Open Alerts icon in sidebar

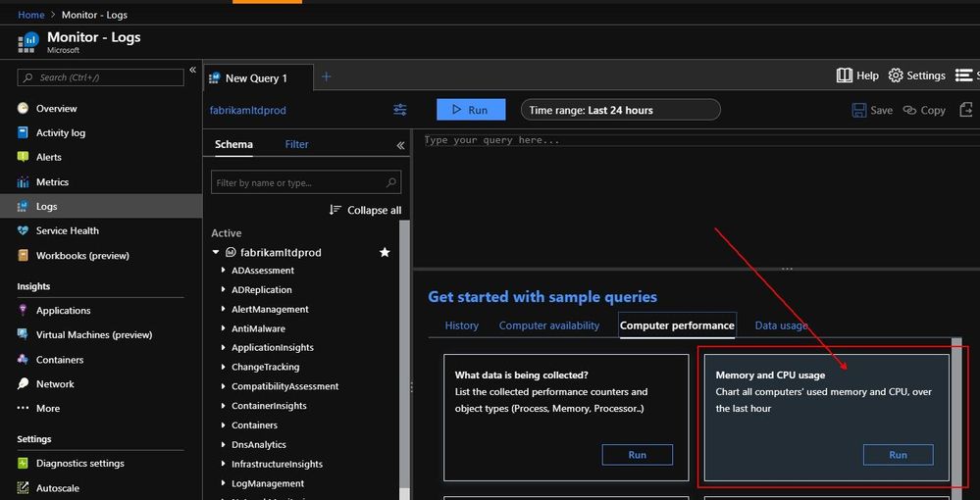pos(24,157)
